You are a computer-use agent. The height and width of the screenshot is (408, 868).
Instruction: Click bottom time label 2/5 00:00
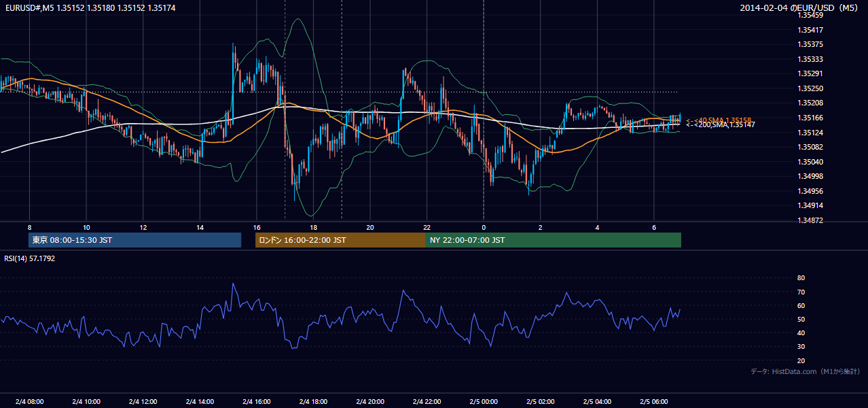pyautogui.click(x=483, y=401)
